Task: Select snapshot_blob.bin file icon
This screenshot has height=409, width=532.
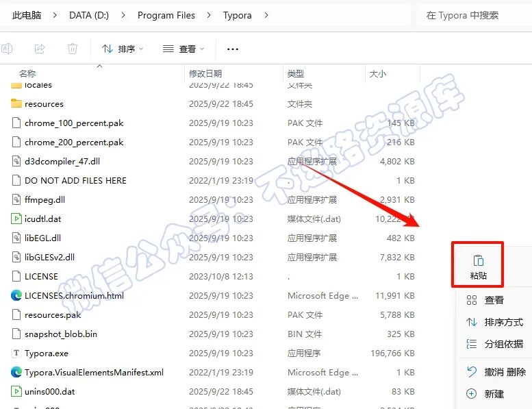Action: [x=16, y=334]
